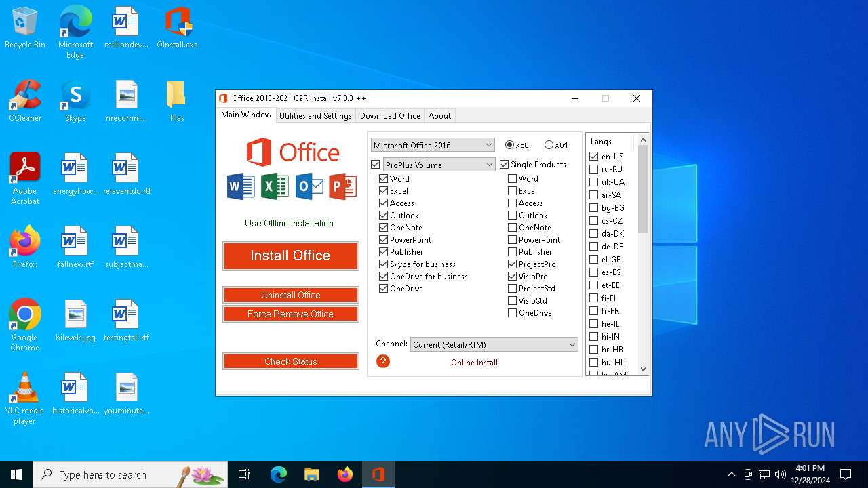Open the files folder on desktop
Screen dimensions: 868x488
[176, 102]
